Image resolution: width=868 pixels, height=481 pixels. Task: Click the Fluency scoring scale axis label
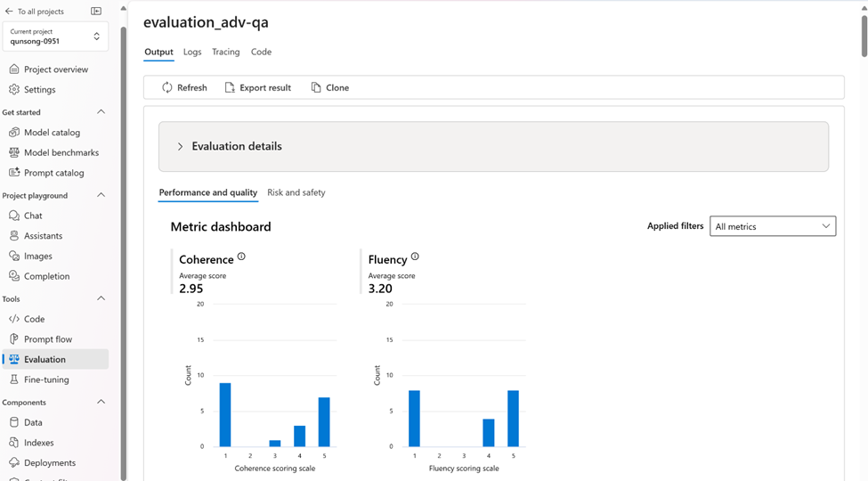(464, 469)
